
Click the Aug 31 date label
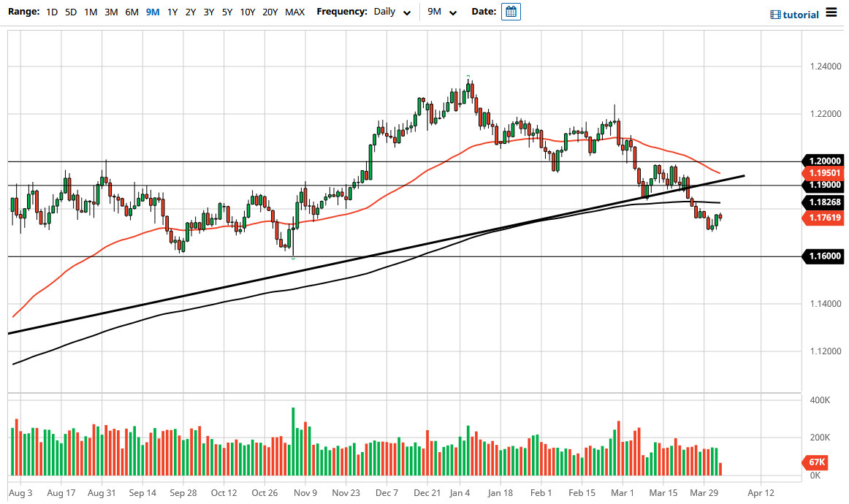(x=102, y=492)
